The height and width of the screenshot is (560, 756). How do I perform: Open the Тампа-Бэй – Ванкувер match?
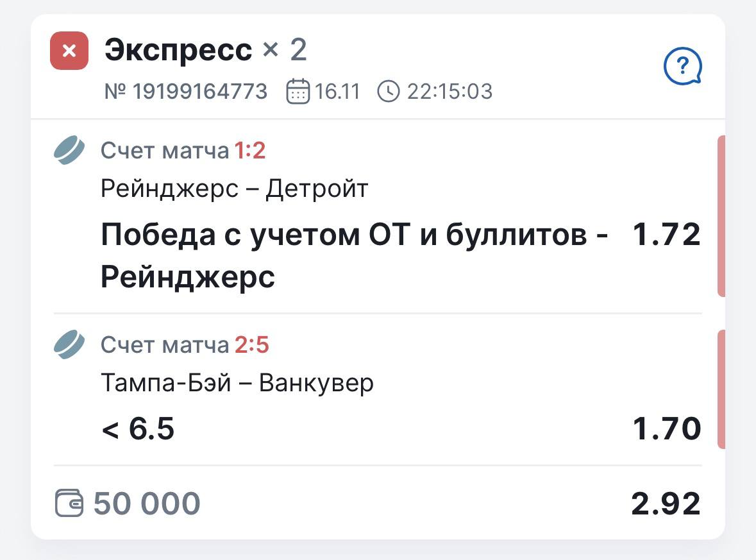(x=237, y=383)
